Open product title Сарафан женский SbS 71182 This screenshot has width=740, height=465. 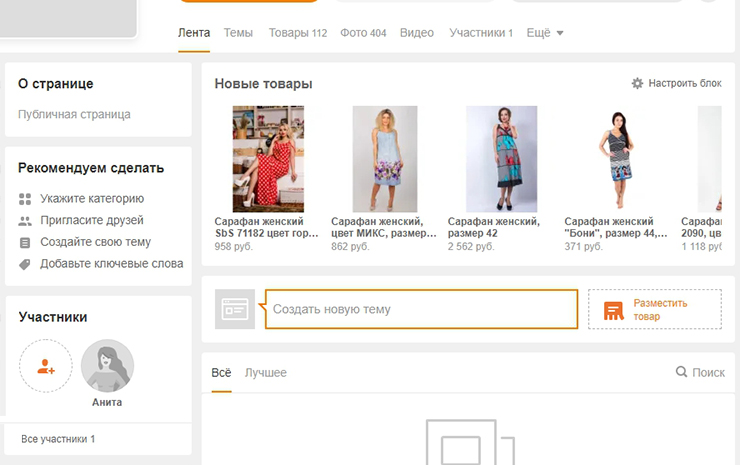click(x=266, y=227)
